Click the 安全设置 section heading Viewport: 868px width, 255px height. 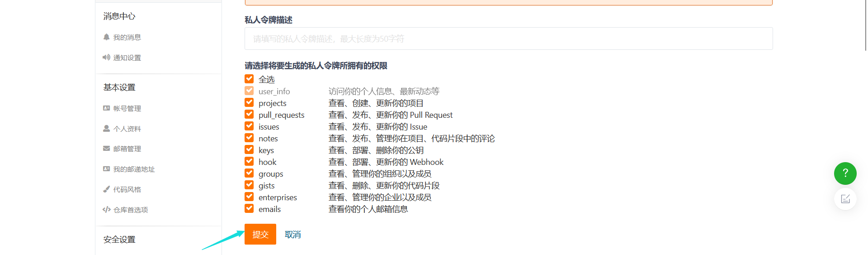[x=119, y=240]
